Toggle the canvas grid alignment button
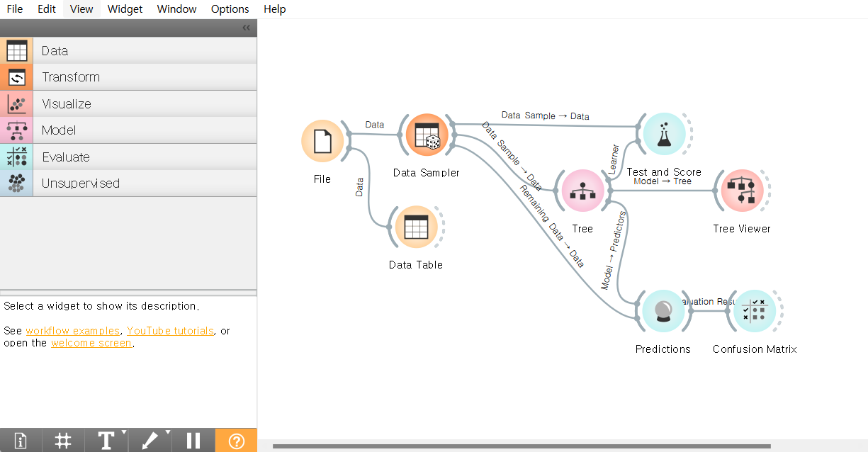This screenshot has height=452, width=868. click(63, 441)
